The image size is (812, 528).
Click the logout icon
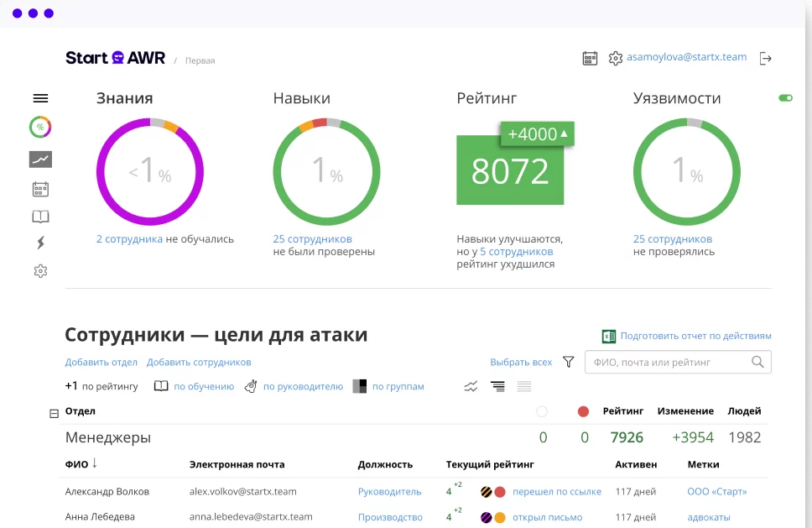(765, 59)
